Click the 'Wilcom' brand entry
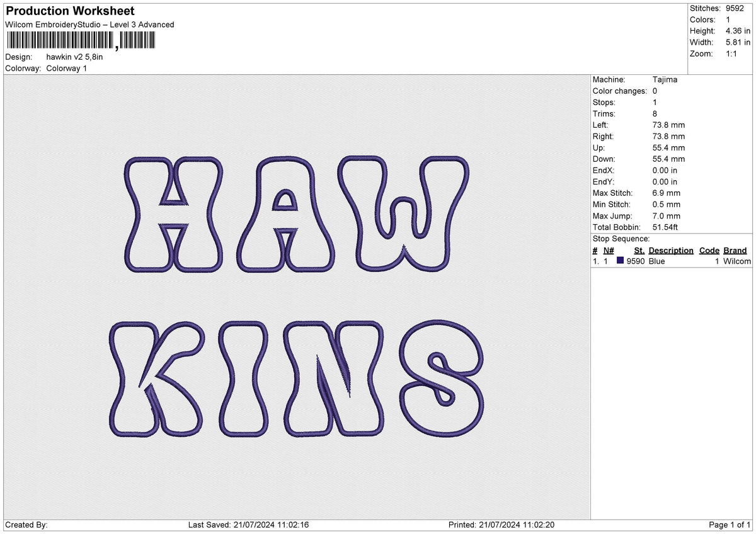 (x=737, y=261)
